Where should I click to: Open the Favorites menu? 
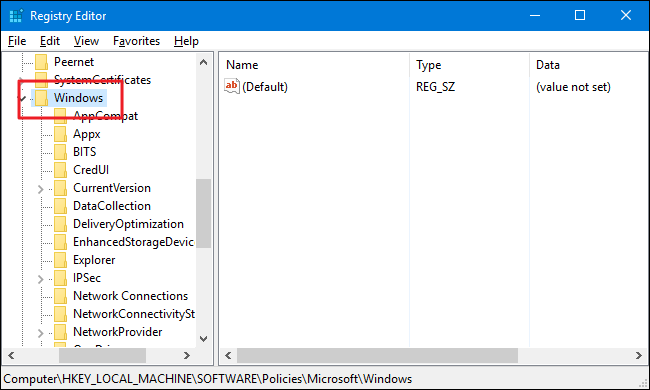click(x=136, y=41)
